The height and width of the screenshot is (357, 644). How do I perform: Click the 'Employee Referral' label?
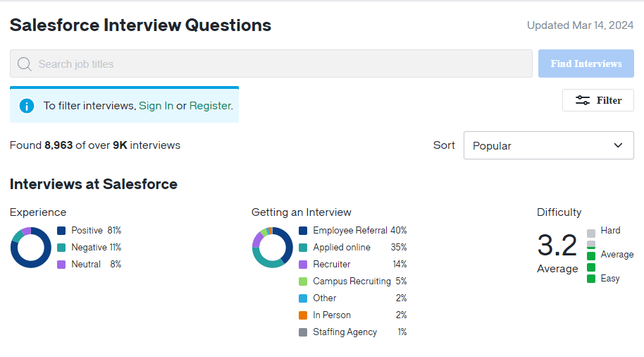(350, 230)
